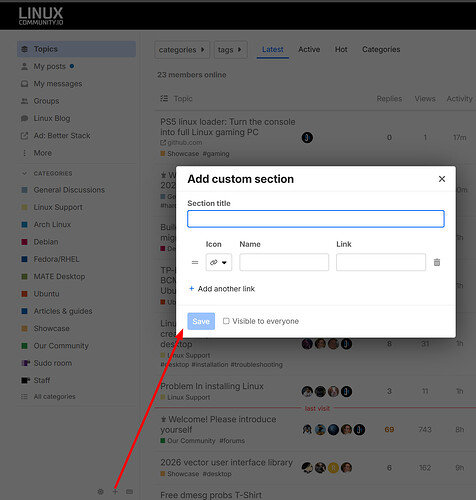Click the trash icon to delete link row
Viewport: 476px width, 500px height.
[x=437, y=262]
